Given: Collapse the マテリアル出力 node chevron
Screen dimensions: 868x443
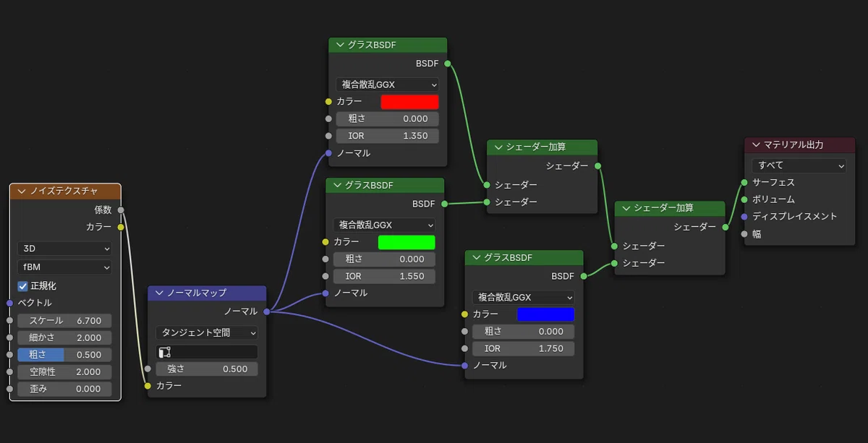Looking at the screenshot, I should click(756, 145).
